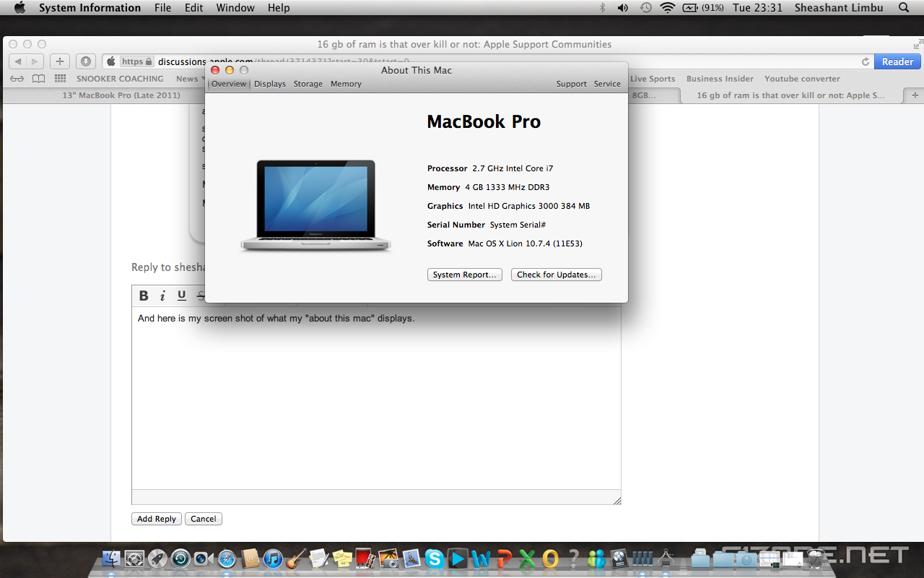Open Safari's Reading List glasses icon
The image size is (924, 578).
tap(17, 79)
